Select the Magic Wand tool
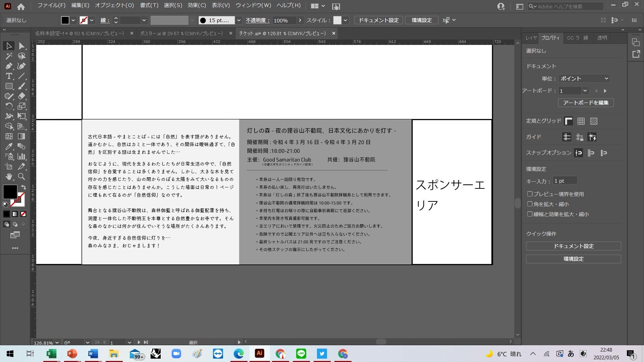The height and width of the screenshot is (362, 644). point(9,56)
